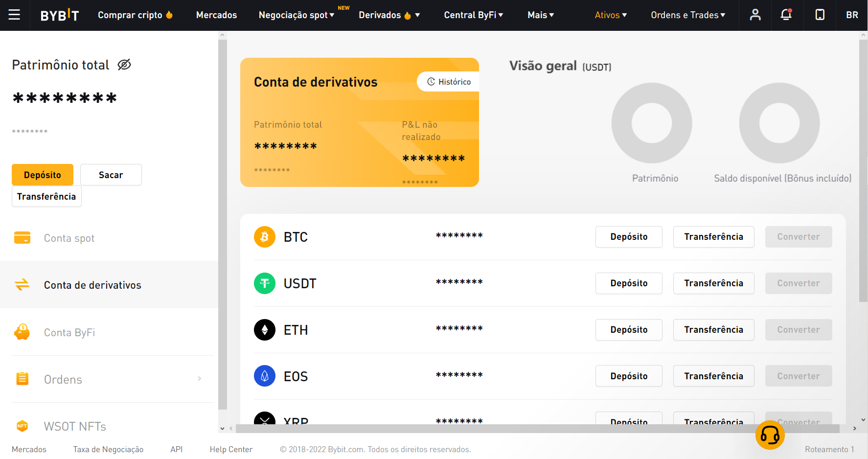Screen dimensions: 868x459
Task: Click Converter in the EOS row
Action: 799,376
